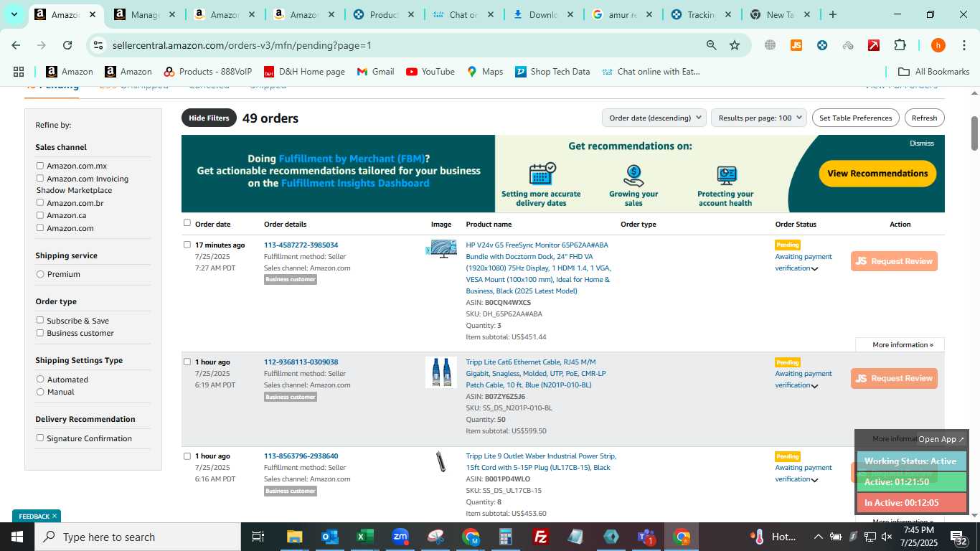Switch to the Download browser tab
The width and height of the screenshot is (980, 551).
coord(542,14)
